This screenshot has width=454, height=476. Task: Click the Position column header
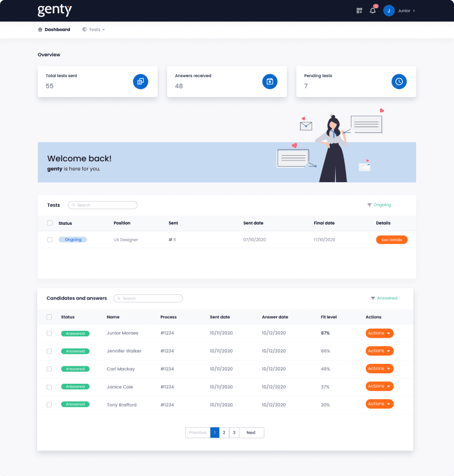click(x=122, y=223)
